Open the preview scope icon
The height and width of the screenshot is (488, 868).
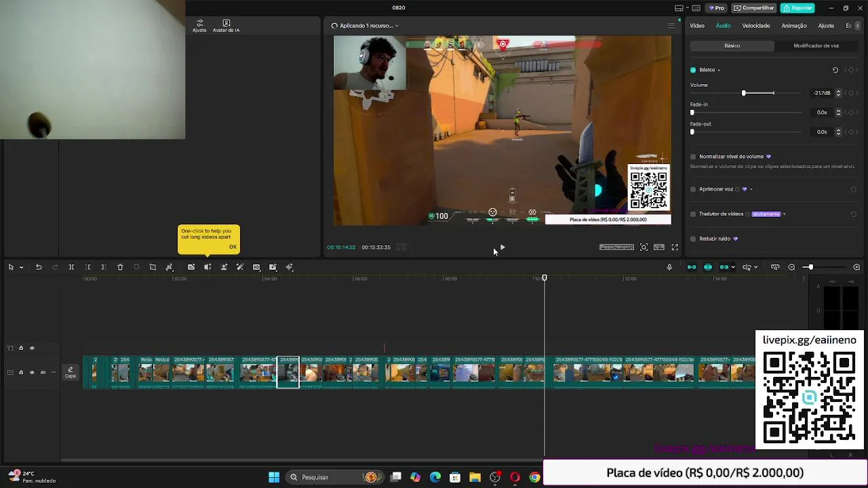(644, 247)
